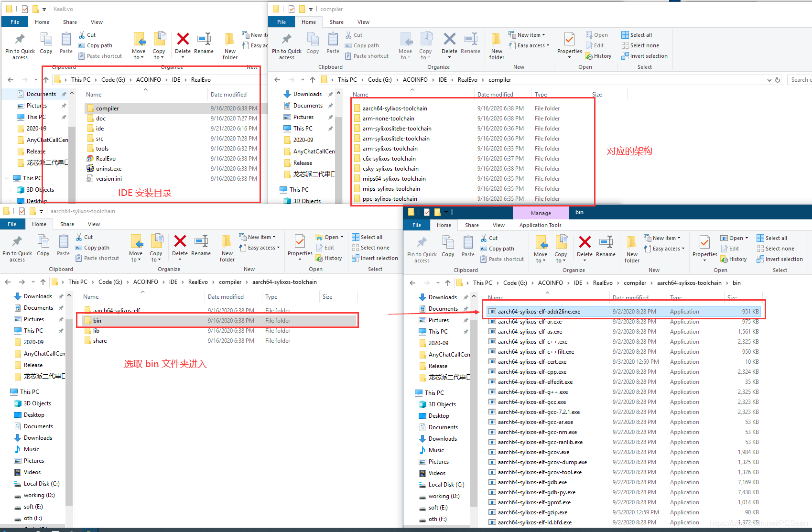The height and width of the screenshot is (532, 812).
Task: Open New item dropdown in bin window
Action: (x=662, y=238)
